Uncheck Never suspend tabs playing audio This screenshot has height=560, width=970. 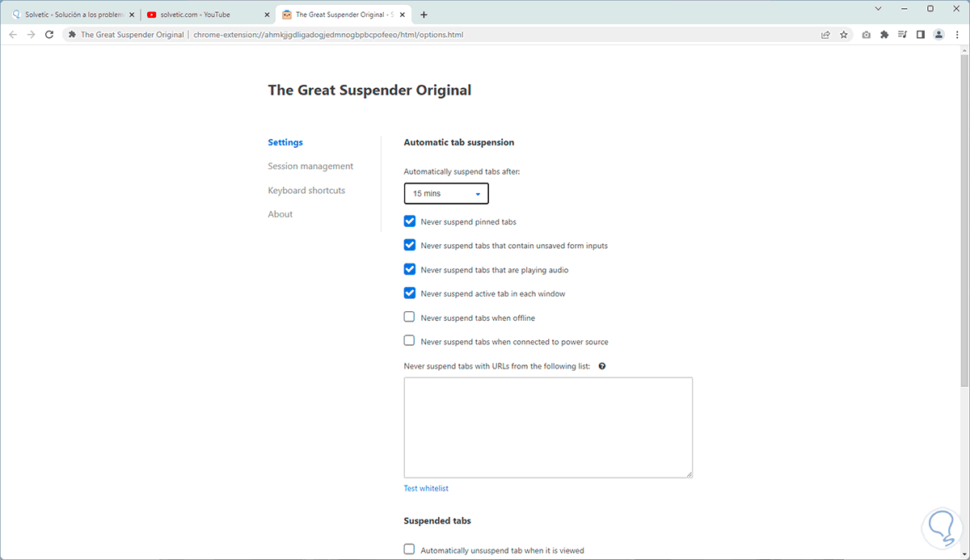410,269
